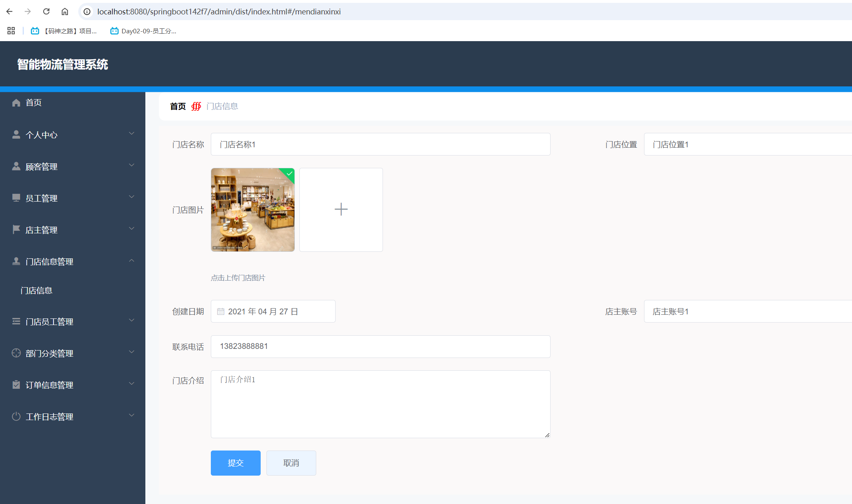The width and height of the screenshot is (852, 504).
Task: Click the plus icon to upload store image
Action: (x=341, y=209)
